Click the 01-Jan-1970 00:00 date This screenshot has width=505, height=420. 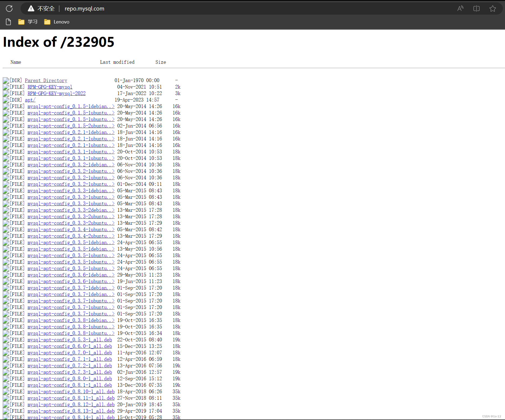click(x=137, y=80)
